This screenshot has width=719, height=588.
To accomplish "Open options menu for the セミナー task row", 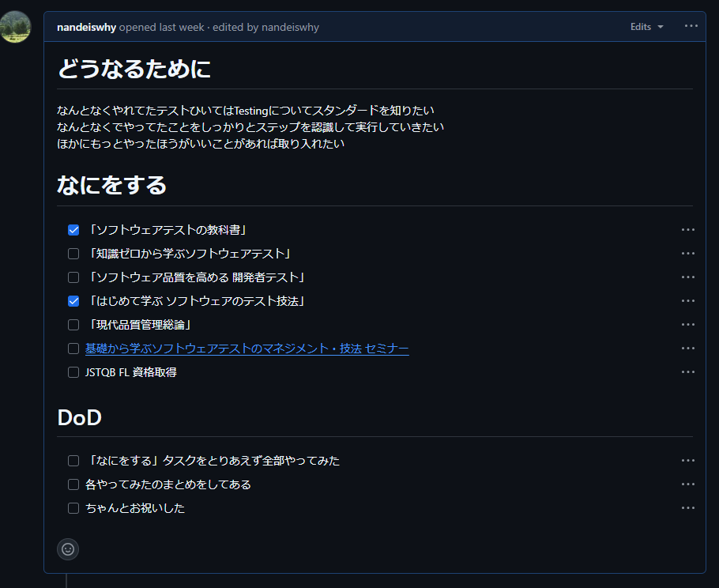I will pyautogui.click(x=688, y=348).
